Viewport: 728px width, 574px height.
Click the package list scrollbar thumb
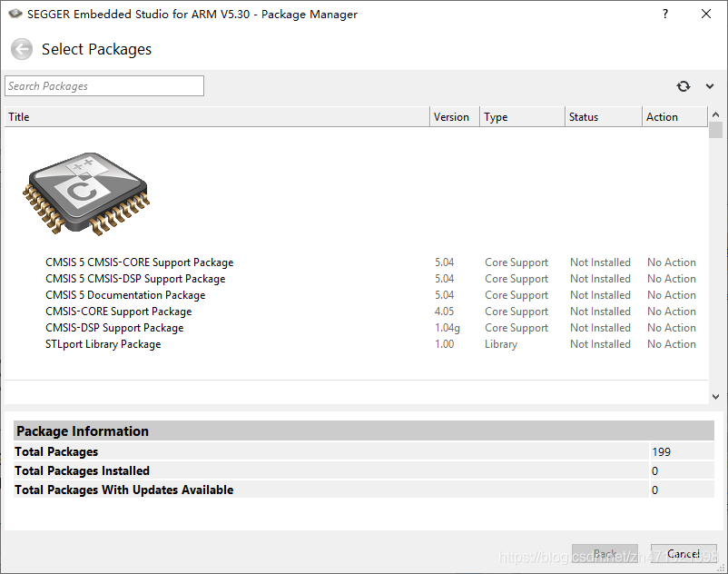(715, 130)
